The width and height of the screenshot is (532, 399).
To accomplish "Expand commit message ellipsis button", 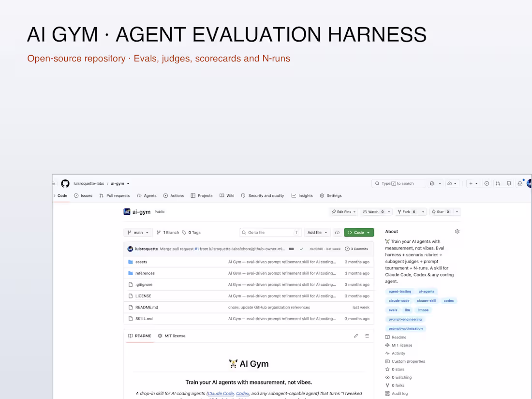I will tap(292, 249).
